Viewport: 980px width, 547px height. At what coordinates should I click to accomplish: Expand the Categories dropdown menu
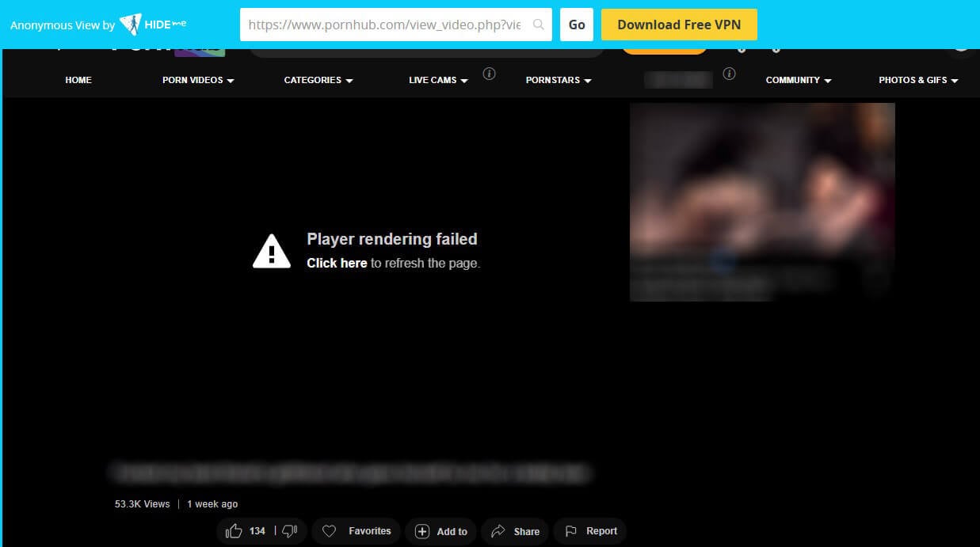click(x=318, y=80)
